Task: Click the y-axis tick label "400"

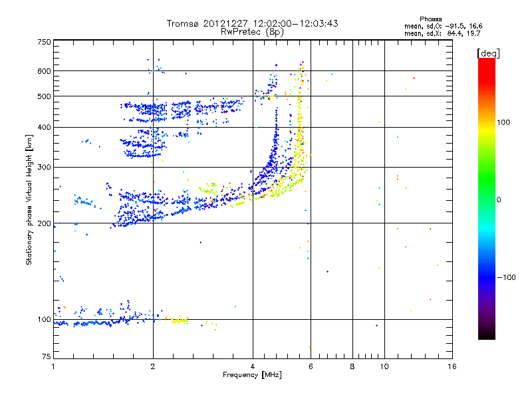Action: tap(44, 128)
